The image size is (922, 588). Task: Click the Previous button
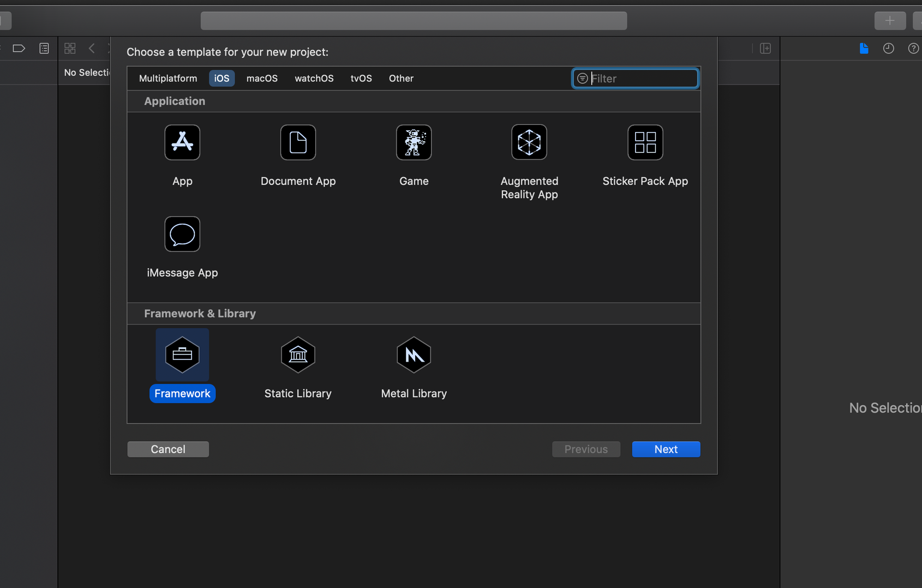pyautogui.click(x=586, y=449)
